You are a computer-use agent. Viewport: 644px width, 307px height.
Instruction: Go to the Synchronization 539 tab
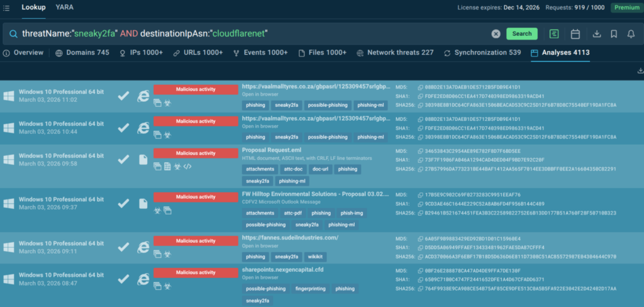click(x=482, y=52)
